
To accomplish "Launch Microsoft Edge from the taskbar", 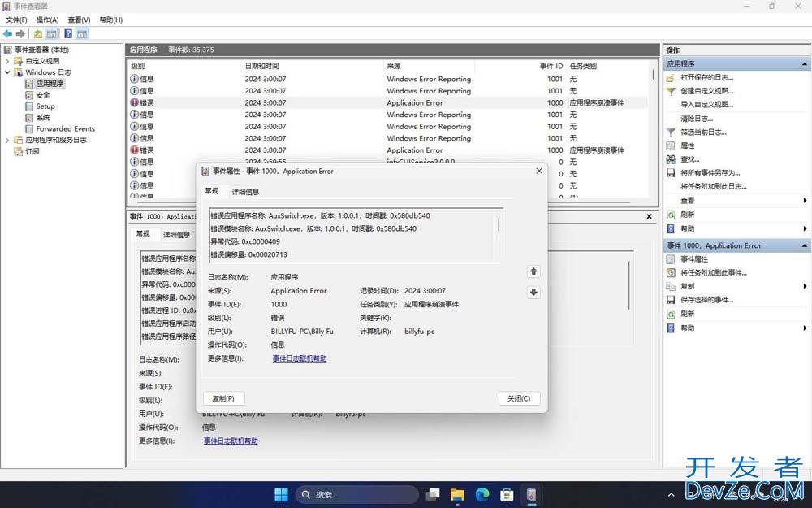I will click(x=482, y=494).
